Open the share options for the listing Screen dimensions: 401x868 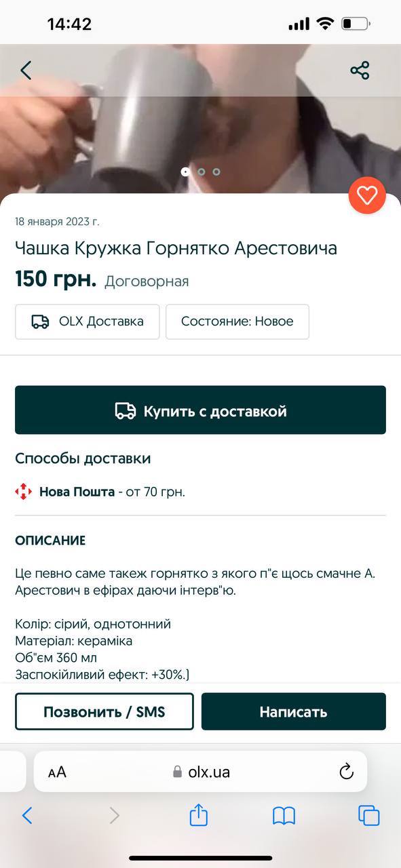pos(360,70)
